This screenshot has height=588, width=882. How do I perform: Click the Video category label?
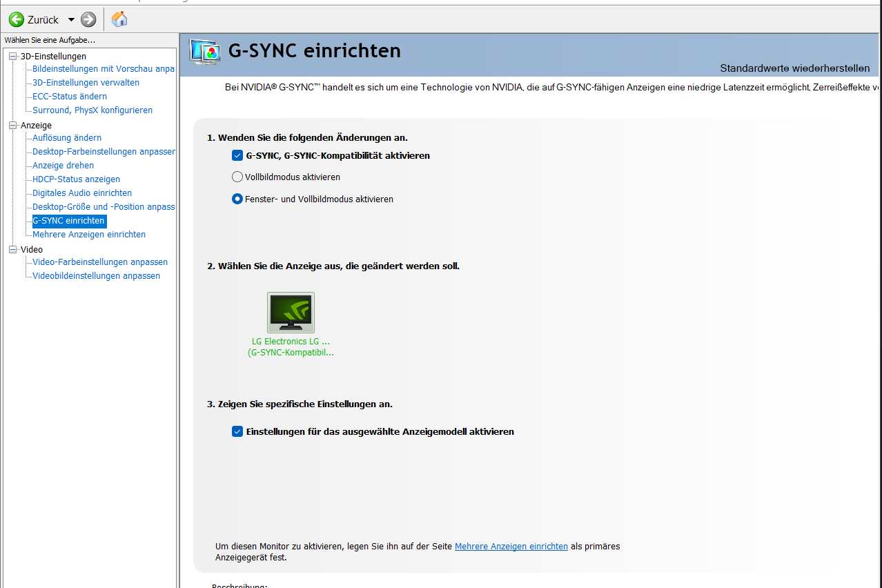pyautogui.click(x=31, y=250)
